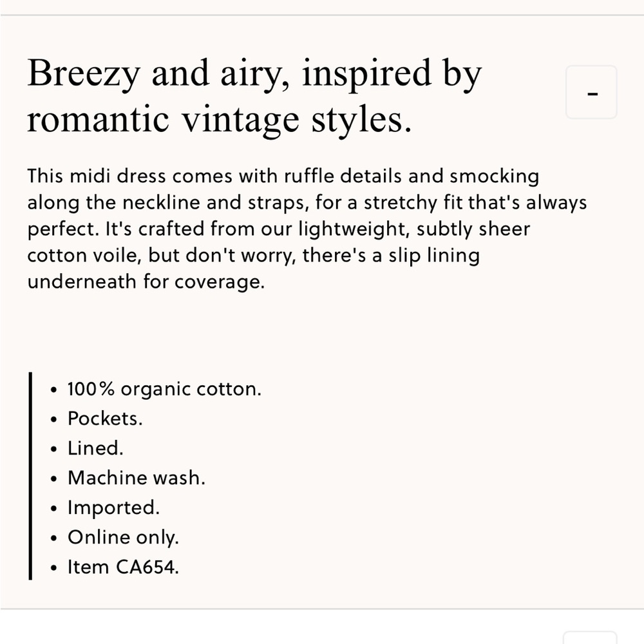Click the 'Breezy and airy' heading line
The image size is (644, 644).
click(x=254, y=74)
